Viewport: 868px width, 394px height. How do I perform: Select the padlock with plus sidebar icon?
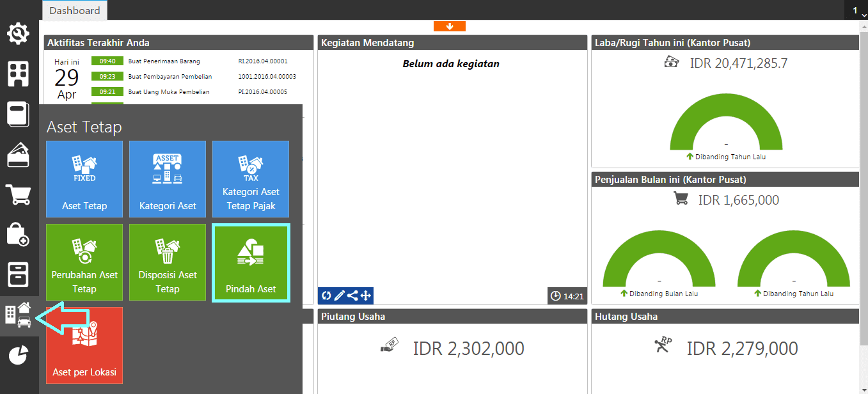[19, 235]
